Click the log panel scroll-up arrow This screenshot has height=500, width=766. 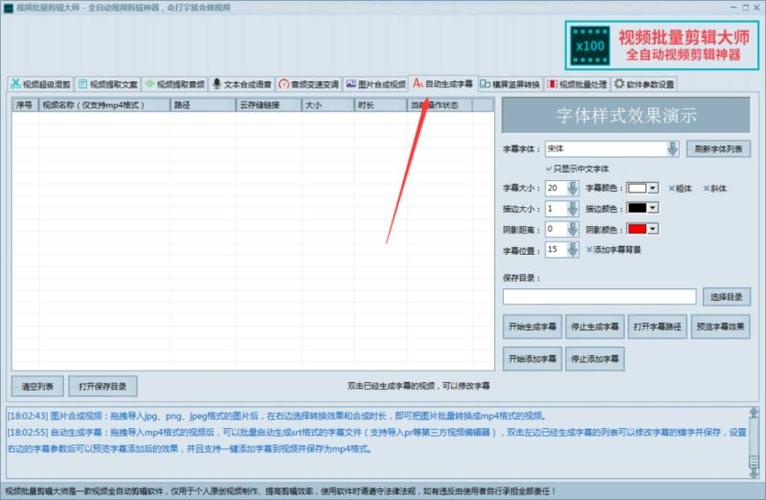[754, 413]
